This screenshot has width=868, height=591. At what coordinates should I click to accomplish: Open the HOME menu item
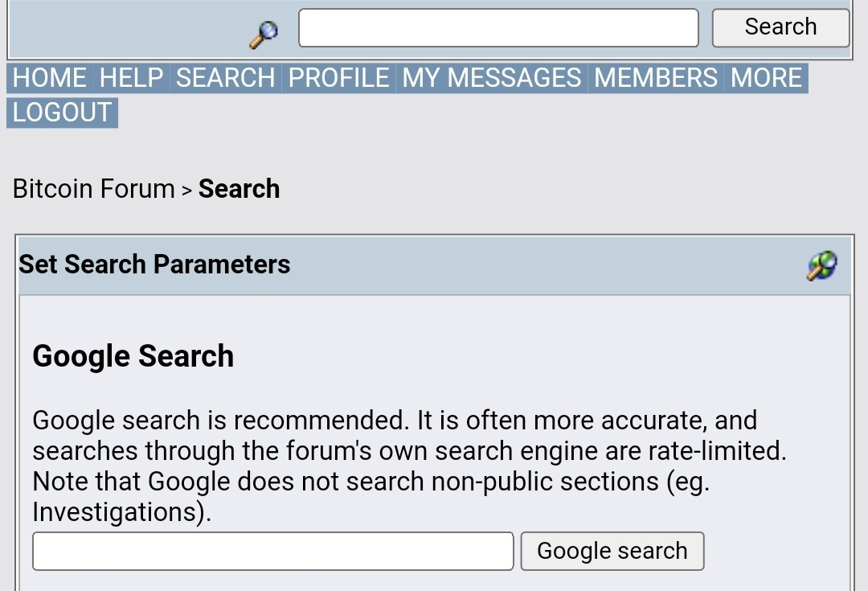click(50, 78)
